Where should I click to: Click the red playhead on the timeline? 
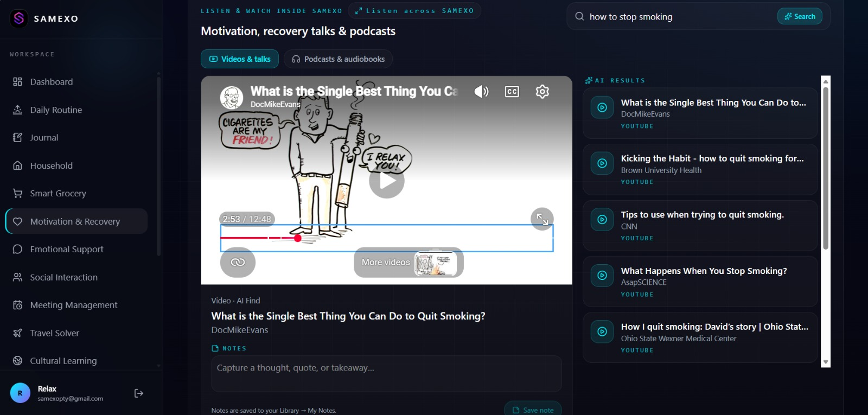tap(298, 238)
